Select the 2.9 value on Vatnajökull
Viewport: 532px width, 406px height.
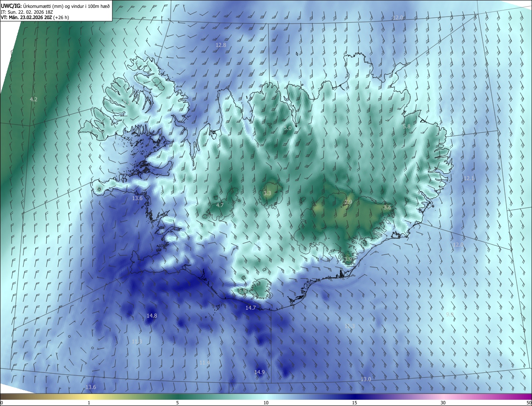pos(348,202)
